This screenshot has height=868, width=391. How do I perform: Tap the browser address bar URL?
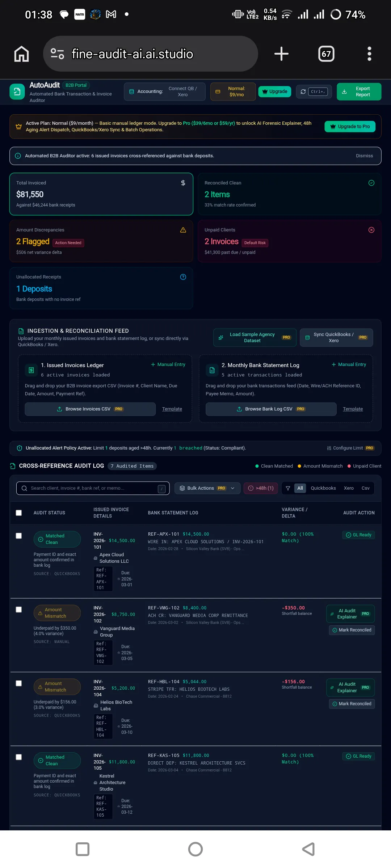(x=151, y=54)
